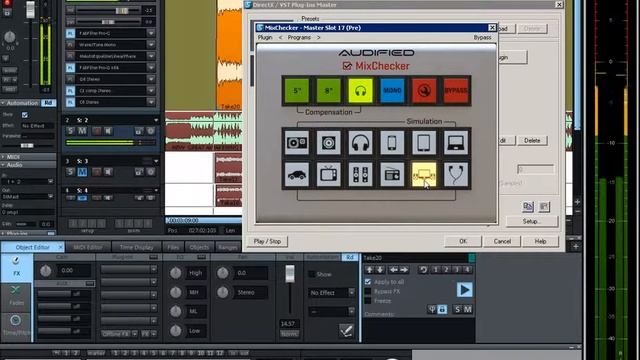
Task: Click copy settings icon above Setup
Action: coord(528,207)
